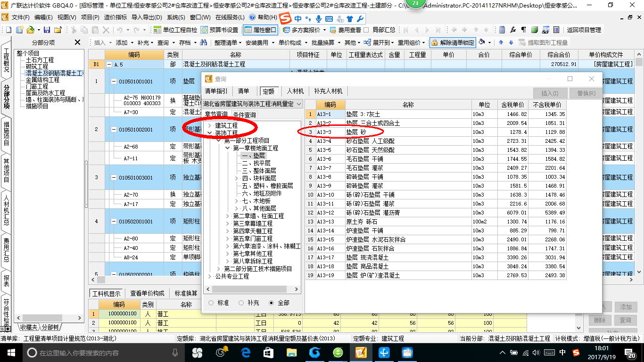Viewport: 644px width, 362px height.
Task: Open Windows Start menu
Action: (x=11, y=352)
